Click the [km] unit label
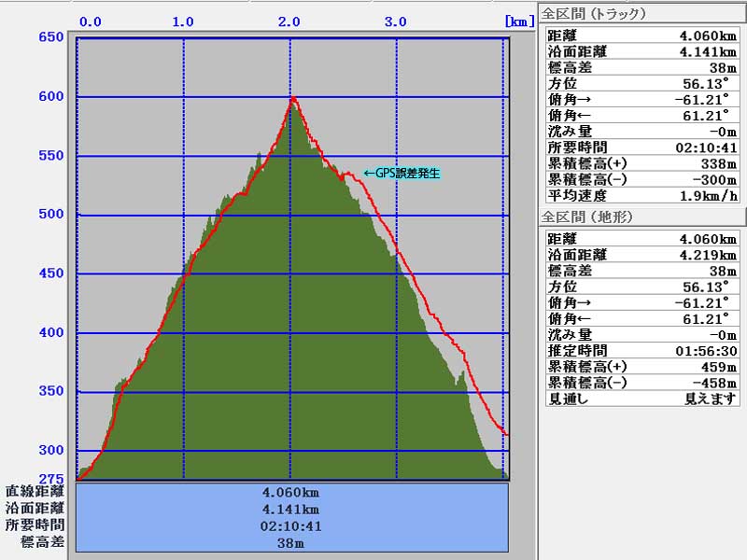Viewport: 747px width, 560px height. (517, 21)
